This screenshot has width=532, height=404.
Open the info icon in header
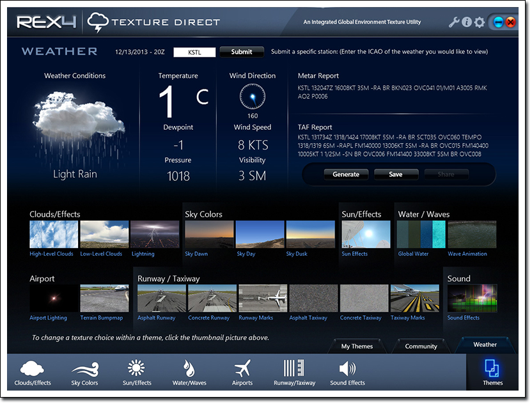467,22
